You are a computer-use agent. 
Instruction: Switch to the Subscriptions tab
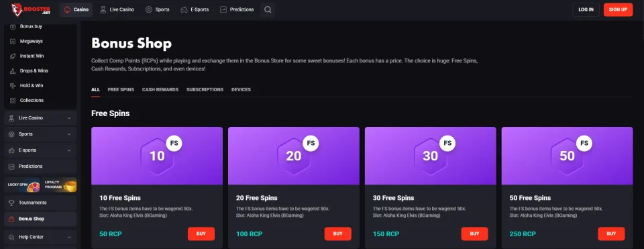coord(205,89)
